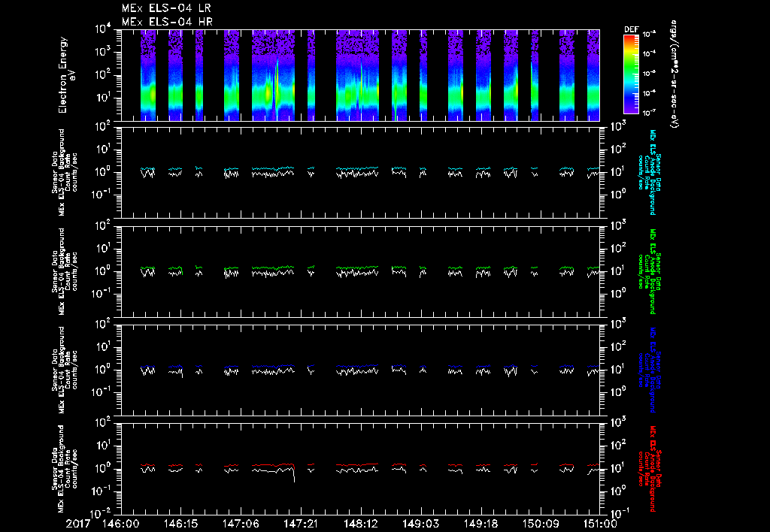Viewport: 770px width, 532px height.
Task: Click the "149:03" time tick label
Action: [420, 524]
